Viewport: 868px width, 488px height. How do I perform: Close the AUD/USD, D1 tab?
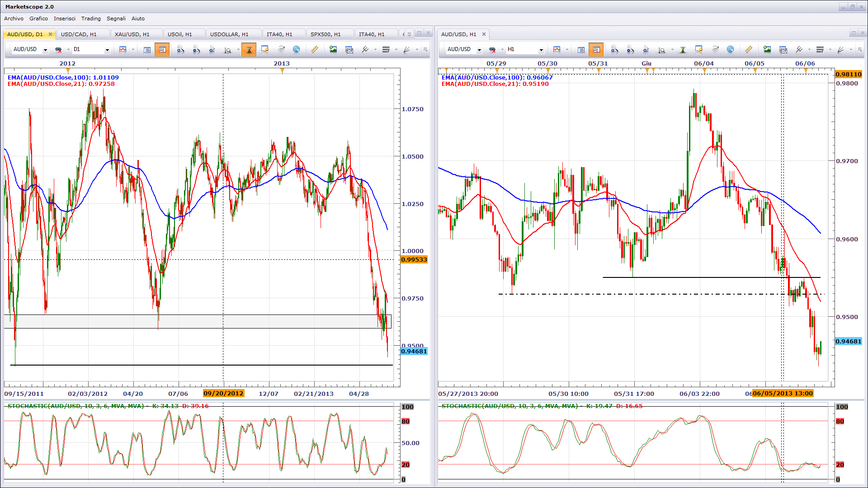[51, 34]
